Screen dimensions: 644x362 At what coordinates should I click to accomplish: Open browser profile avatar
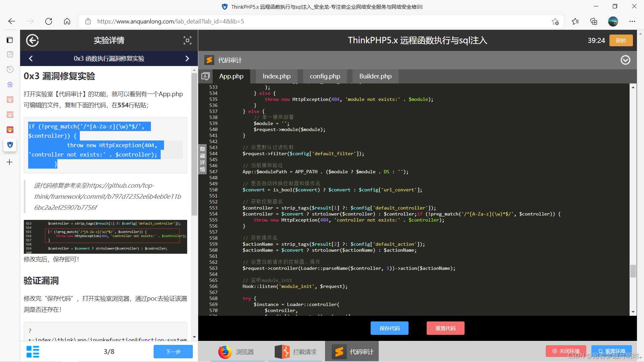coord(613,21)
